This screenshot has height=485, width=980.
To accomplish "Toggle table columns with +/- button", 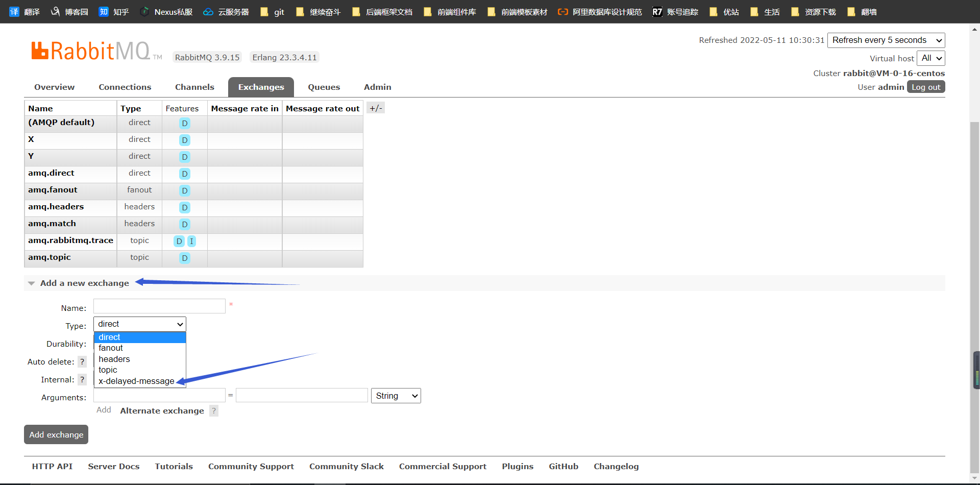I will click(376, 108).
